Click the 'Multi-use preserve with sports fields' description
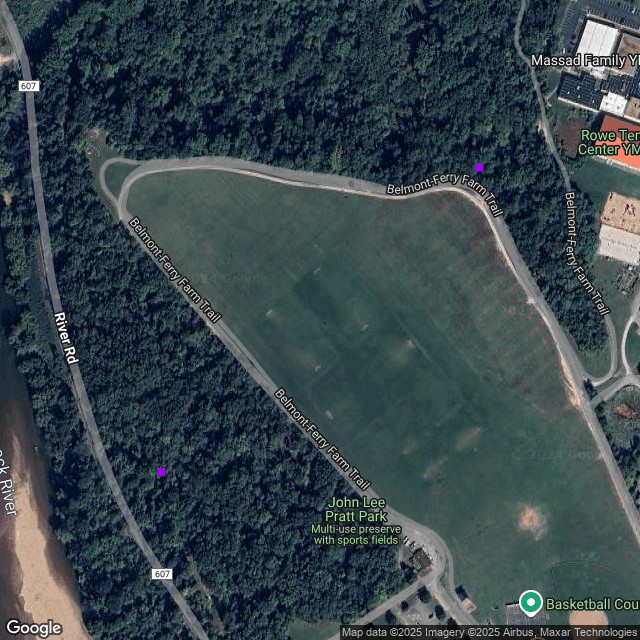The image size is (640, 640). click(x=356, y=535)
